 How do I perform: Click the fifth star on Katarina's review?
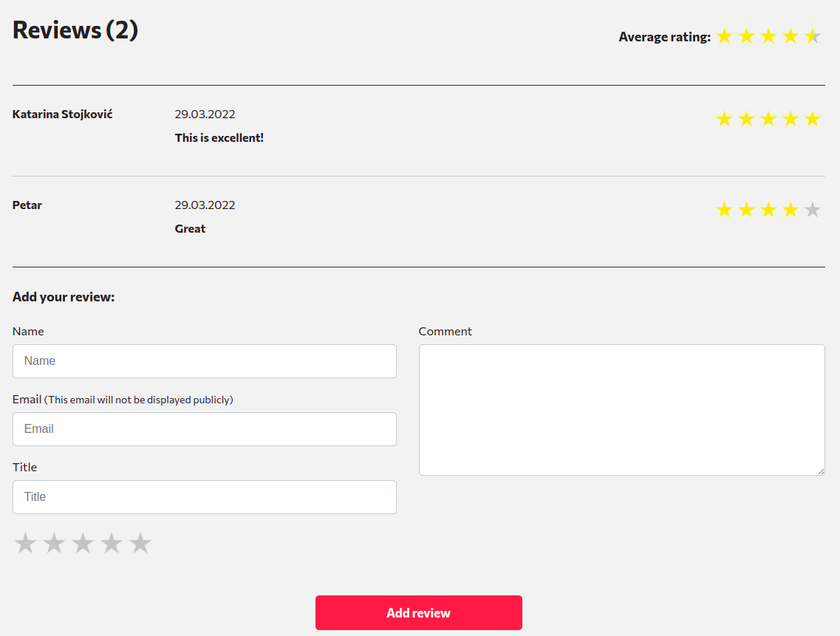coord(813,120)
